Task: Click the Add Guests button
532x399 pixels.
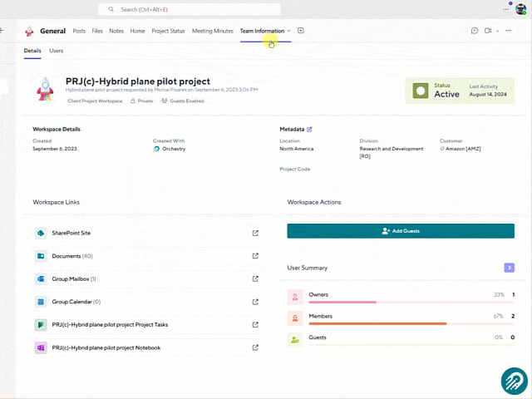Action: 401,231
